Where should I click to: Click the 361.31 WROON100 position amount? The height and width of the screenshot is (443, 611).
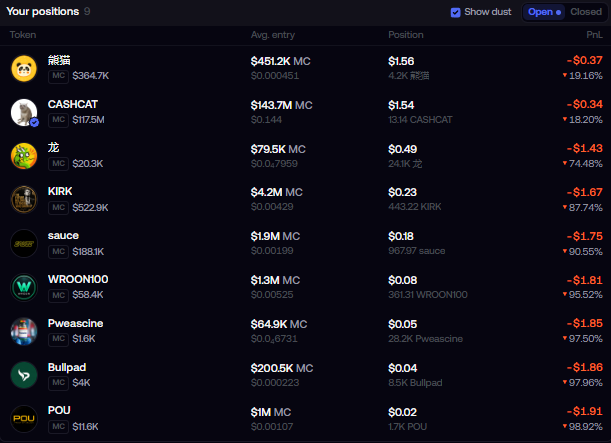coord(428,295)
